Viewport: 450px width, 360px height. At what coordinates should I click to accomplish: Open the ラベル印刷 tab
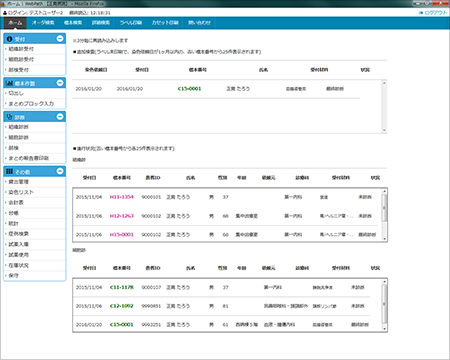pos(131,23)
